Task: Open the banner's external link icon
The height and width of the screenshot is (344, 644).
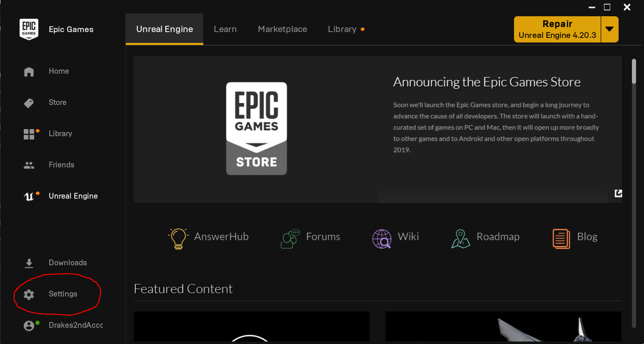Action: 618,193
